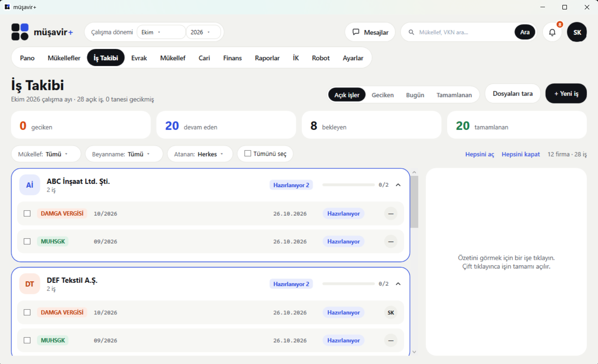Click Hazırlanıyor 2 badge on DEF Tekstil
Screen dimensions: 598x364
click(x=291, y=284)
